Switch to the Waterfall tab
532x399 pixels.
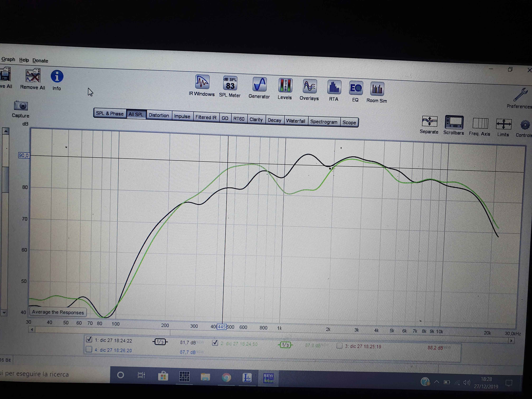point(296,121)
